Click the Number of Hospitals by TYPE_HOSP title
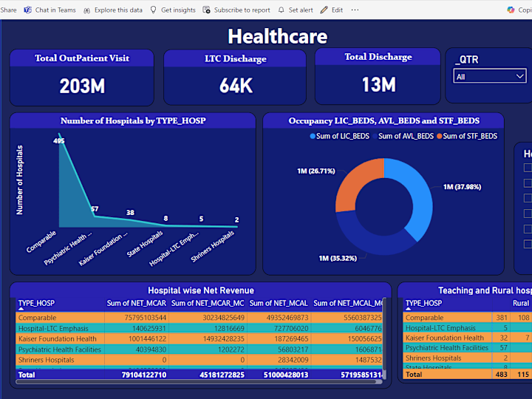 pyautogui.click(x=133, y=120)
